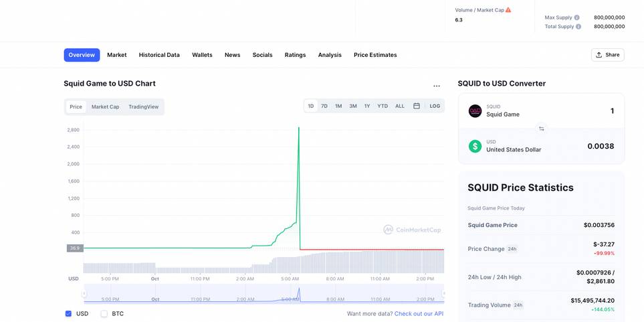Image resolution: width=644 pixels, height=322 pixels.
Task: Toggle the LOG scale button
Action: click(x=435, y=106)
